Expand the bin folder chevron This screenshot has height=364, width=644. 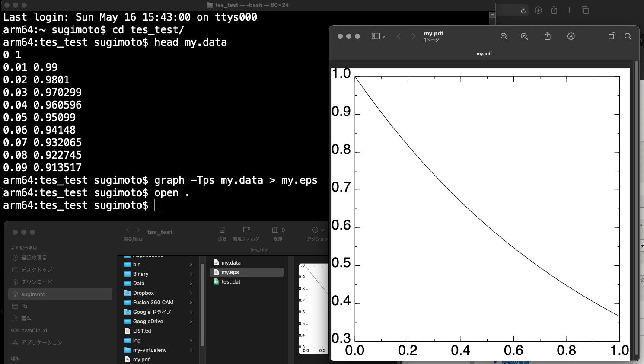[x=191, y=265]
